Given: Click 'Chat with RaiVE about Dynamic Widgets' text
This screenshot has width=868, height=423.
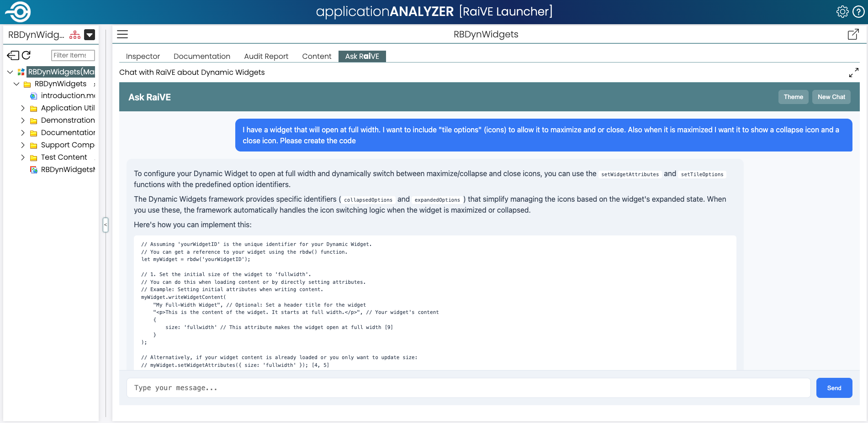Looking at the screenshot, I should point(192,73).
